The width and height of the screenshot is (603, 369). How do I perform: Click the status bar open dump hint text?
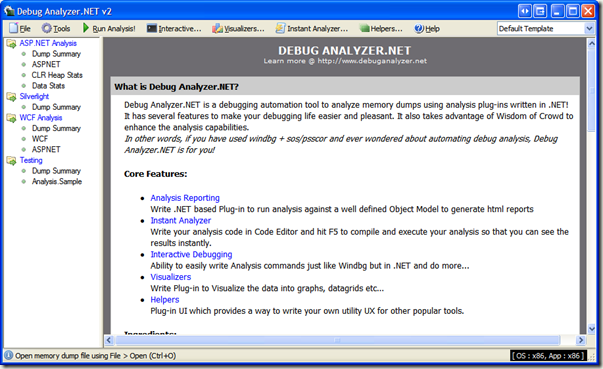point(95,356)
